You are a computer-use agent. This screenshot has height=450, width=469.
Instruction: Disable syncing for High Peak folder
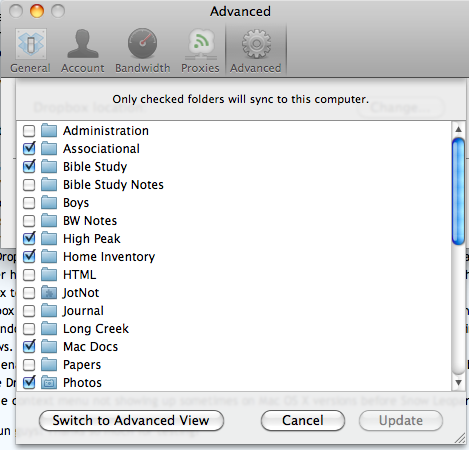pyautogui.click(x=29, y=238)
